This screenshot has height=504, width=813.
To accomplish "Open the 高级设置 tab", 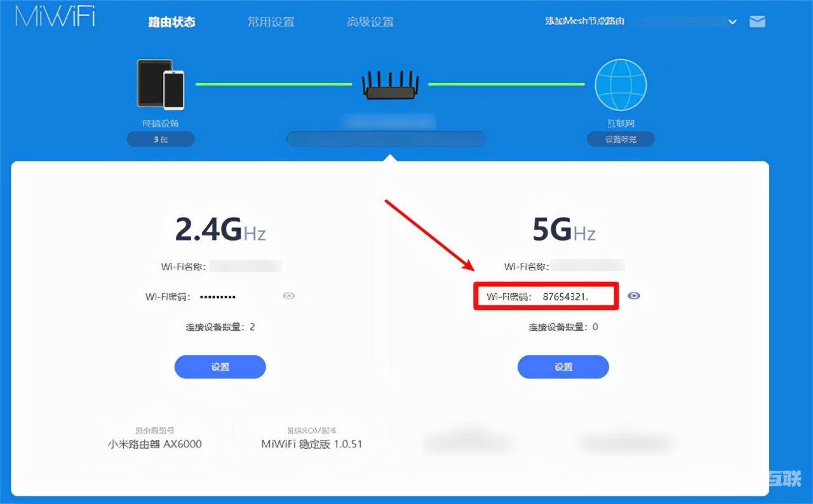I will (x=370, y=22).
